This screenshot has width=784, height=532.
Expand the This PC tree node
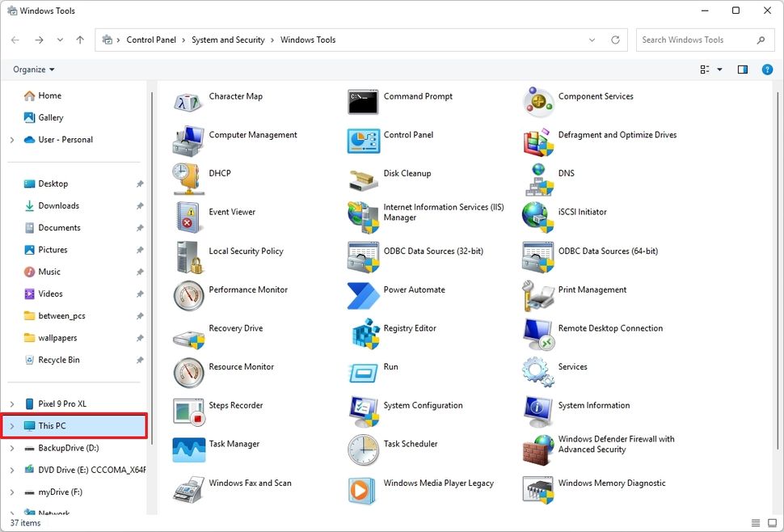point(13,425)
